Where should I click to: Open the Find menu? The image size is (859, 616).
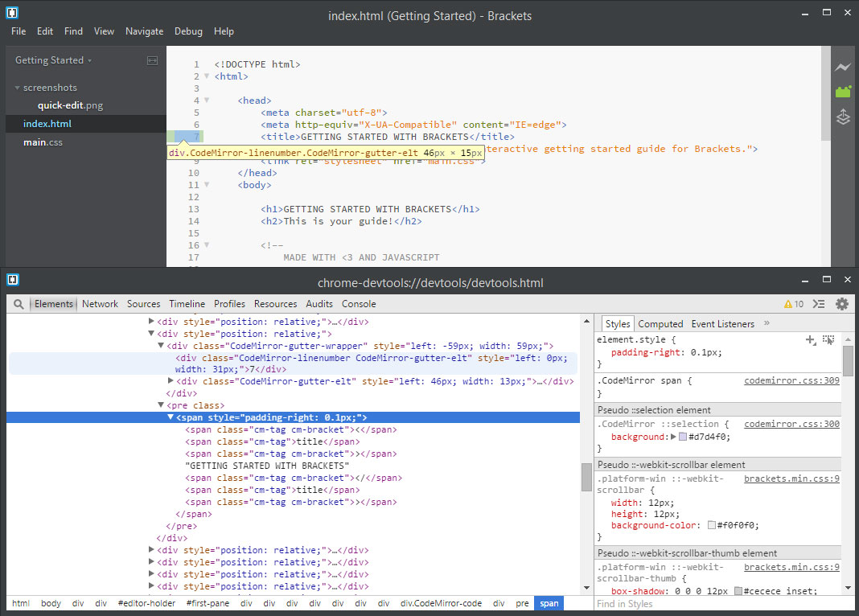click(73, 31)
